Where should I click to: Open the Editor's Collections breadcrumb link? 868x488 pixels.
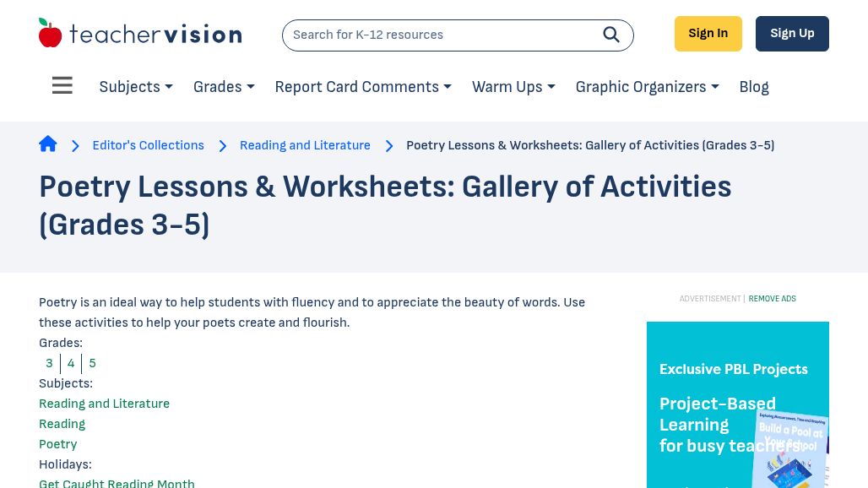[148, 145]
